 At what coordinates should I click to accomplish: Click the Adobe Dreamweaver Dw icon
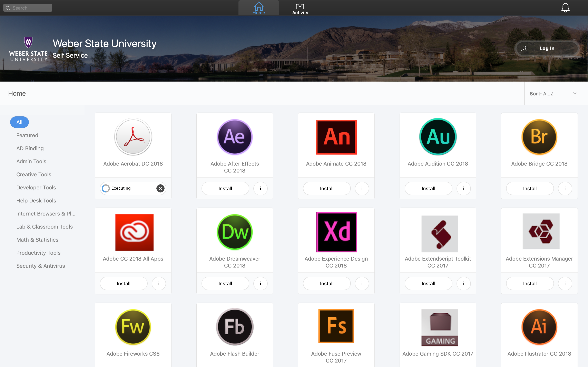click(234, 232)
